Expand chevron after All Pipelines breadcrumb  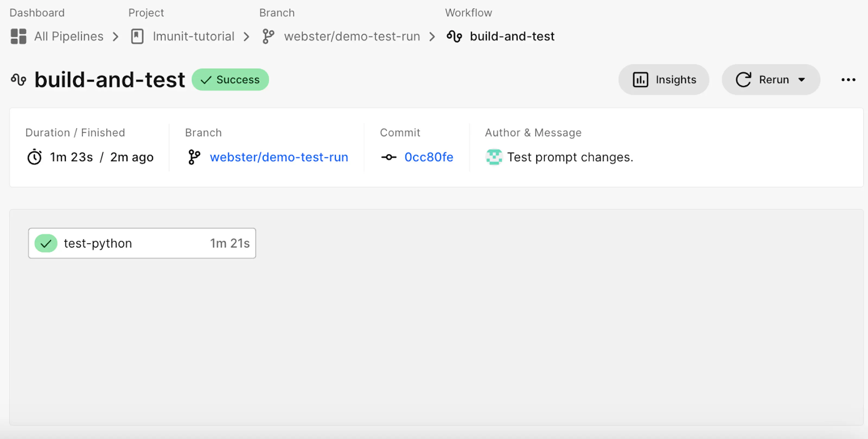[x=116, y=36]
